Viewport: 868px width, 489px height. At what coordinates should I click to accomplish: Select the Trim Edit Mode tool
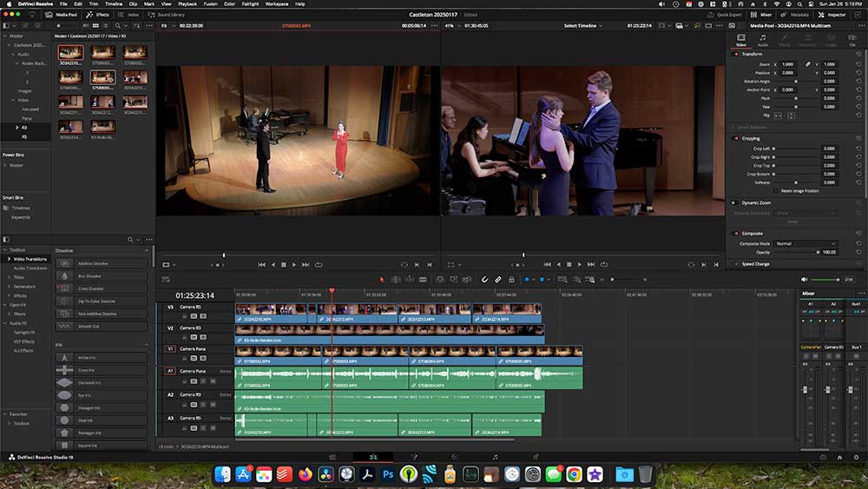(395, 280)
